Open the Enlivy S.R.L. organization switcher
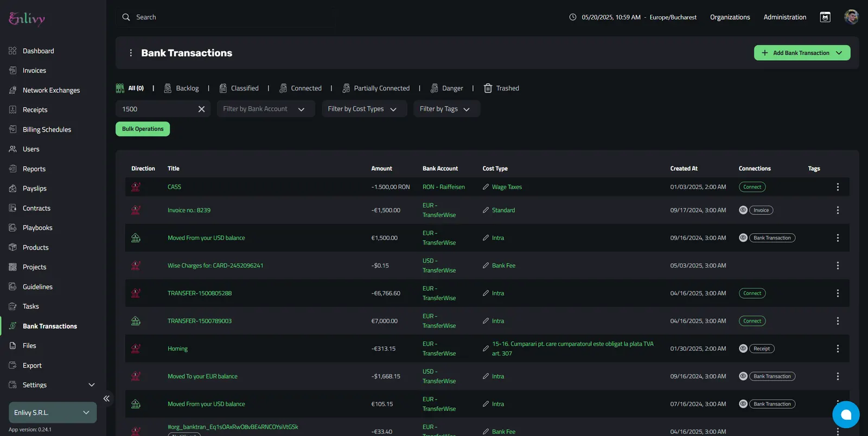 [53, 413]
